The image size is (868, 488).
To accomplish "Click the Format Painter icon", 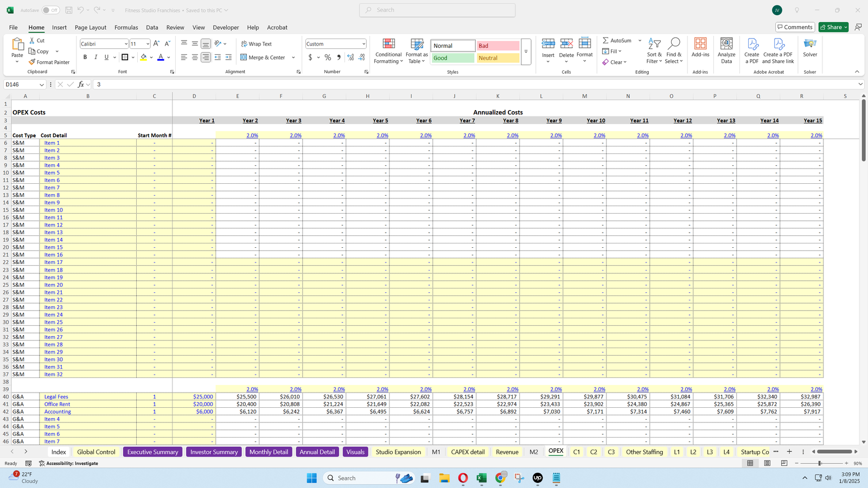I will coord(32,62).
